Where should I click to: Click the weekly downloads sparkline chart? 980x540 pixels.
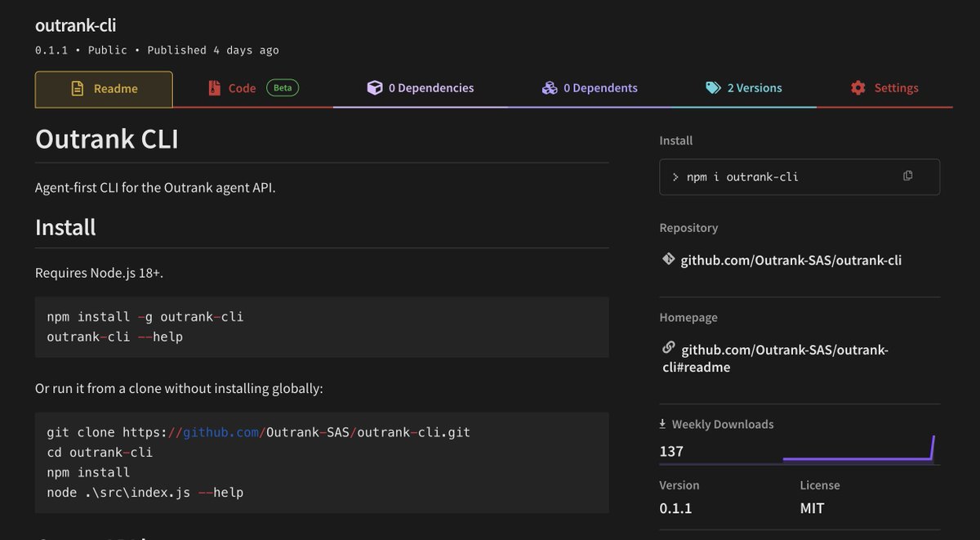coord(858,449)
